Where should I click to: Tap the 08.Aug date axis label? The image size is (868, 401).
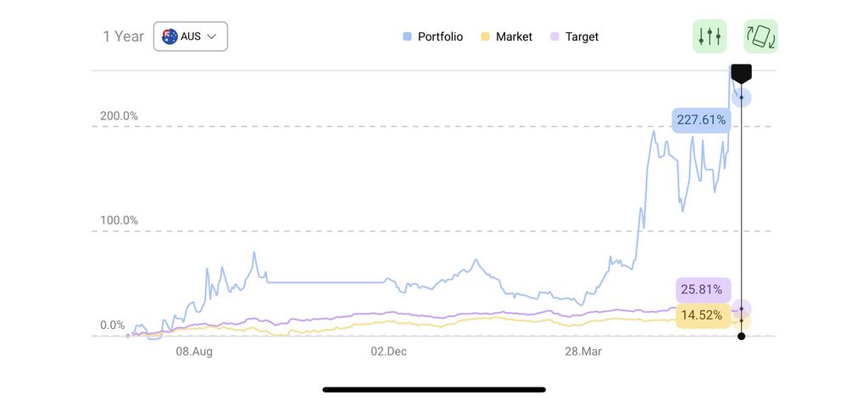194,351
